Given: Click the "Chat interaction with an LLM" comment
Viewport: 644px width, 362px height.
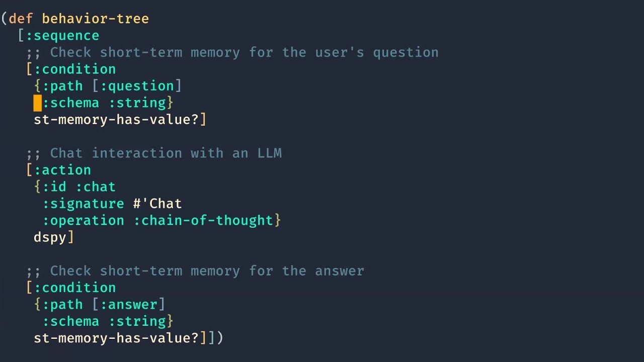Looking at the screenshot, I should pos(166,153).
